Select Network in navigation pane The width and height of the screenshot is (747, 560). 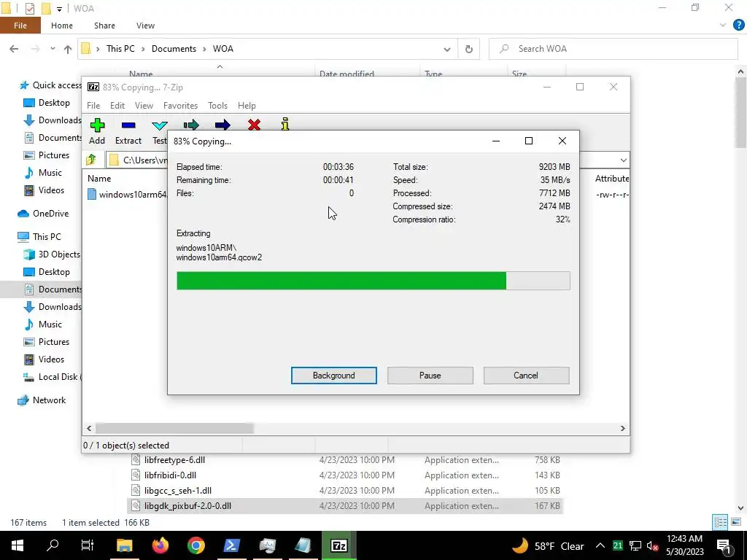pyautogui.click(x=42, y=400)
